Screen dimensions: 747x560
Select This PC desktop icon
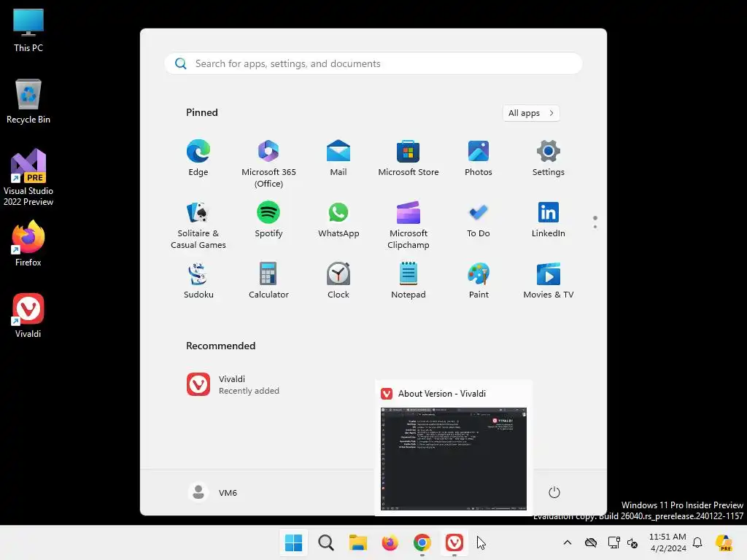[28, 30]
